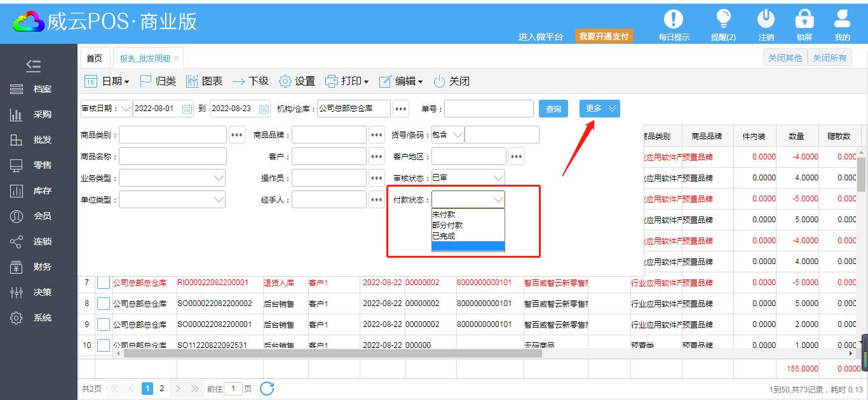Check the checkbox for row 8
This screenshot has height=400, width=868.
click(x=104, y=303)
